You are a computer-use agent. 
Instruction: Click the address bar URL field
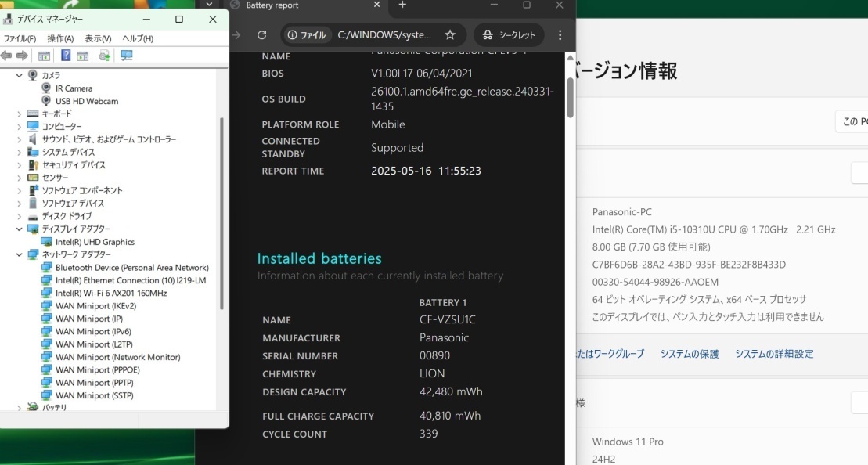click(x=384, y=35)
